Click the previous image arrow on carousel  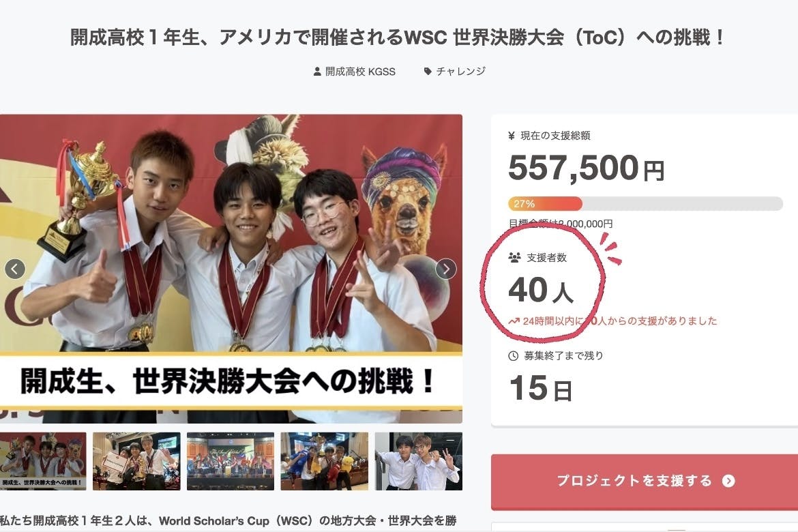(x=15, y=269)
